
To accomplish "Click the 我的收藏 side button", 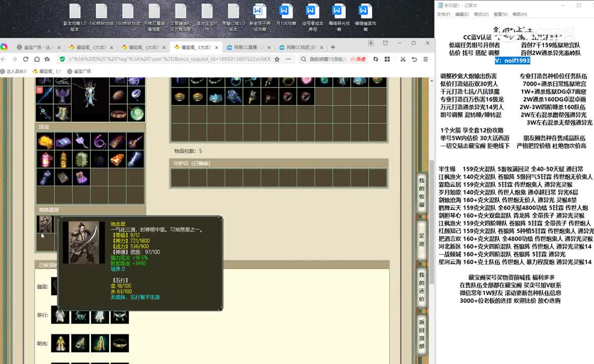I will [x=421, y=193].
